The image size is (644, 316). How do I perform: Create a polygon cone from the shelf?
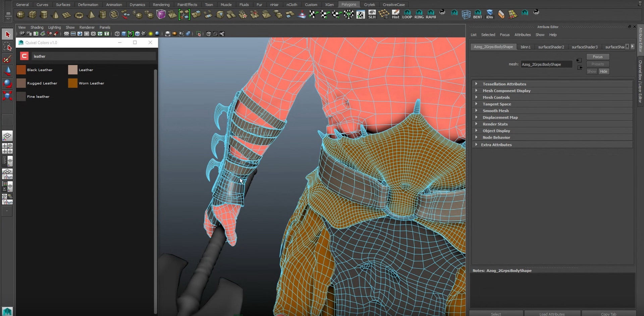point(56,15)
